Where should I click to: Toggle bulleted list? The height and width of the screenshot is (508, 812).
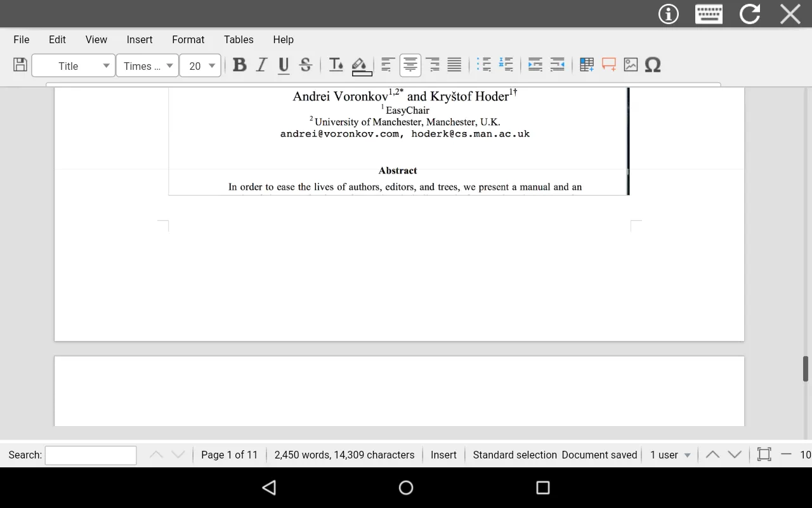pos(484,65)
